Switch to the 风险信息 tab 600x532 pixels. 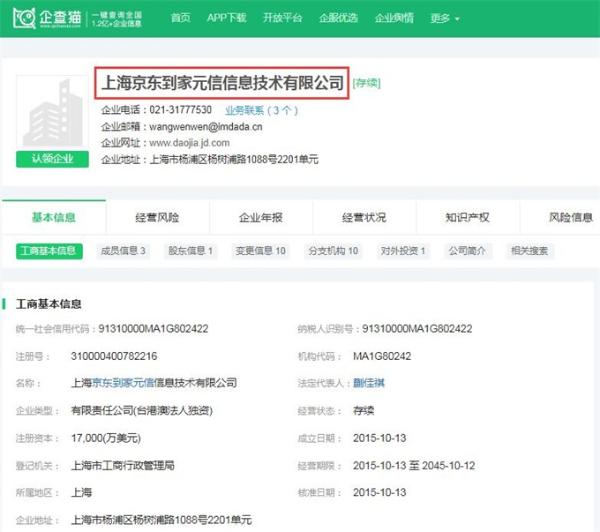coord(571,217)
